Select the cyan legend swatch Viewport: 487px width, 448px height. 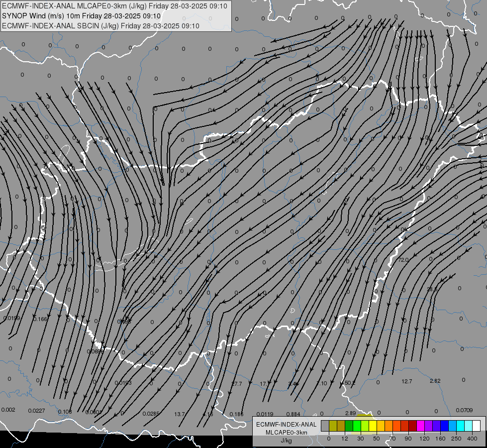[x=460, y=426]
